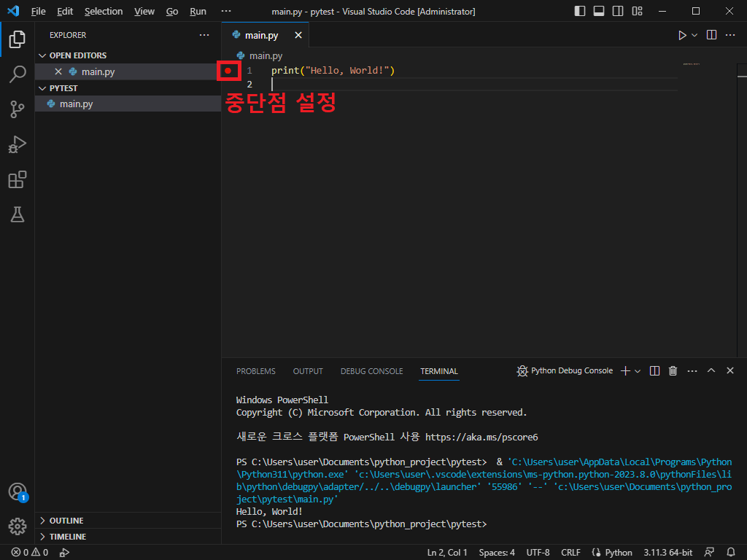Screen dimensions: 747x560
Task: Toggle the bottom panel layout button
Action: 599,12
